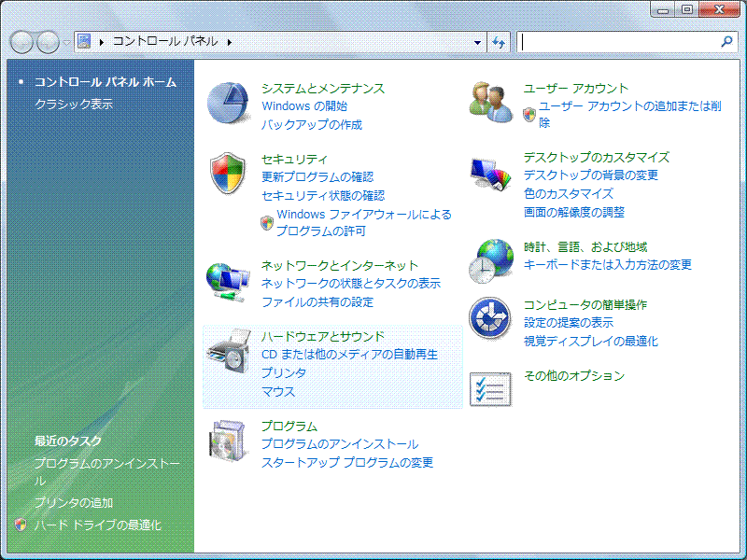Click CD または他のメディアの自動再生 link

(349, 355)
